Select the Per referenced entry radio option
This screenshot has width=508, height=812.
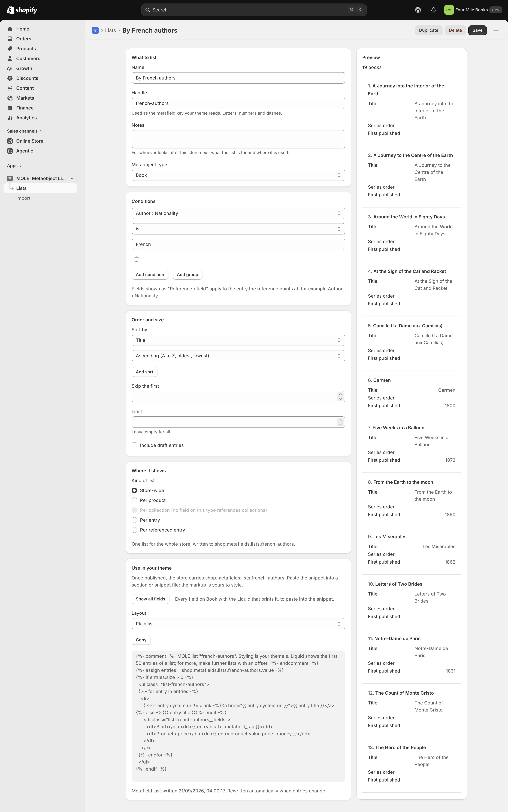click(x=134, y=530)
